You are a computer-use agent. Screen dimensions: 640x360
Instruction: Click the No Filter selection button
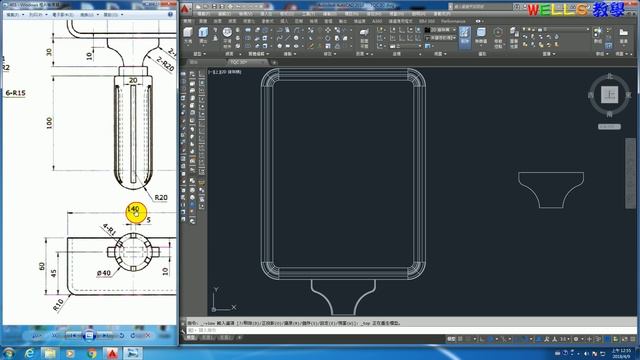(x=481, y=36)
